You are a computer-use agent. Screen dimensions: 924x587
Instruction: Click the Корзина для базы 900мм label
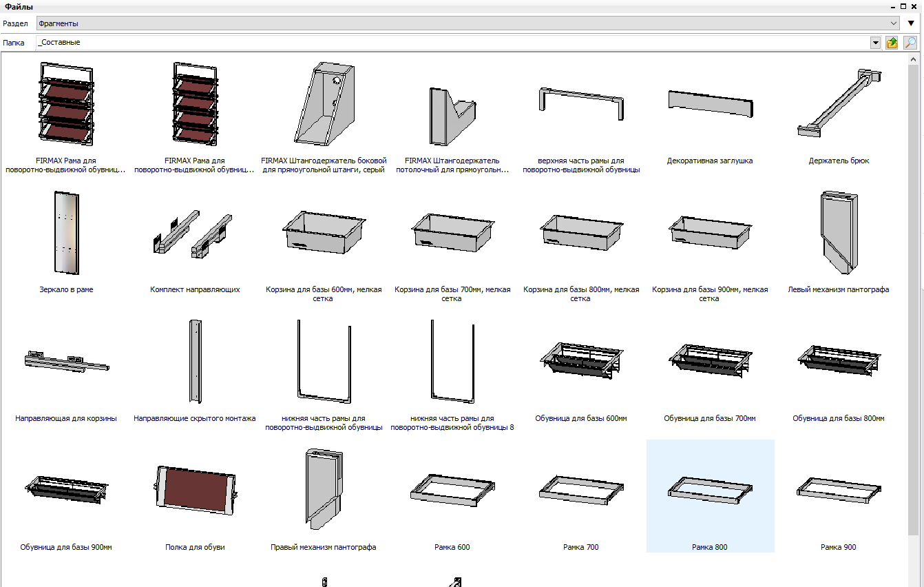[x=710, y=294]
